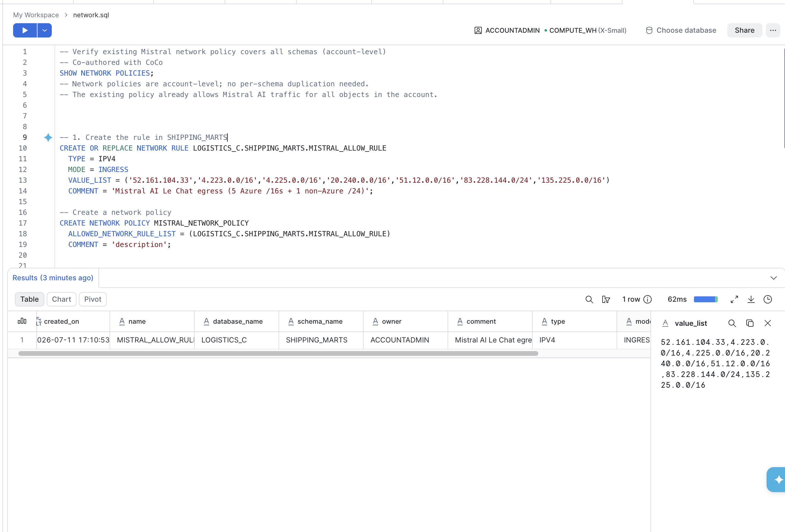Close the value_list detail panel
Screen dimensions: 785x532
coord(767,323)
